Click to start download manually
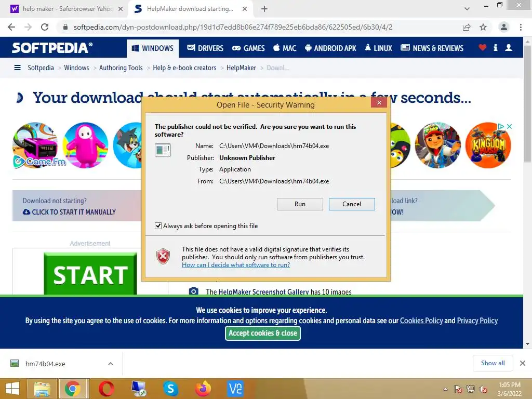 click(x=69, y=212)
